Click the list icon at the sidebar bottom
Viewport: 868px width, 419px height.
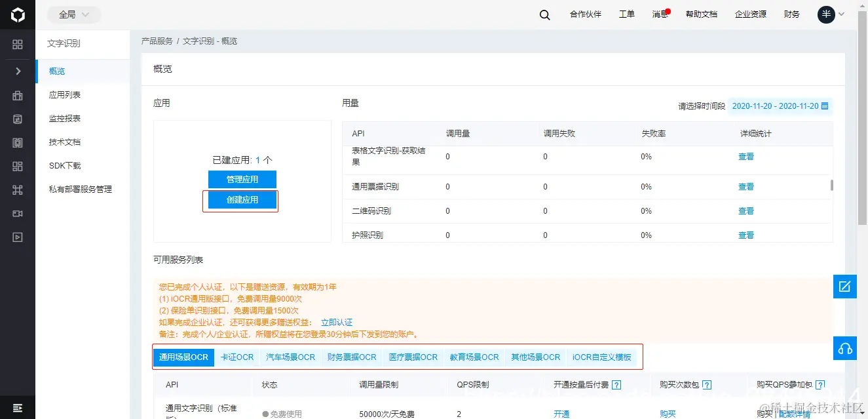(x=18, y=408)
